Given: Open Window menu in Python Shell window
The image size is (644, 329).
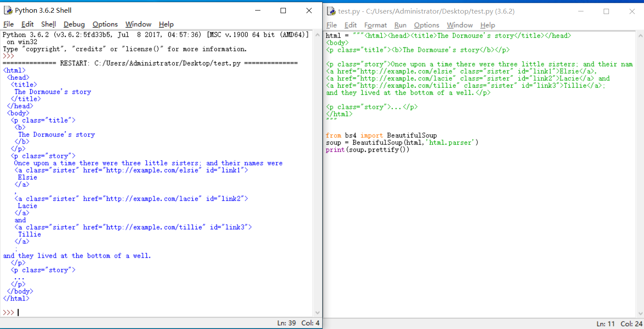Looking at the screenshot, I should coord(138,24).
